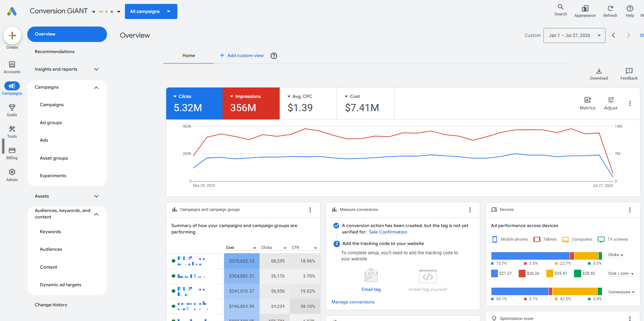Switch to the Home tab
The width and height of the screenshot is (644, 321).
click(x=188, y=56)
